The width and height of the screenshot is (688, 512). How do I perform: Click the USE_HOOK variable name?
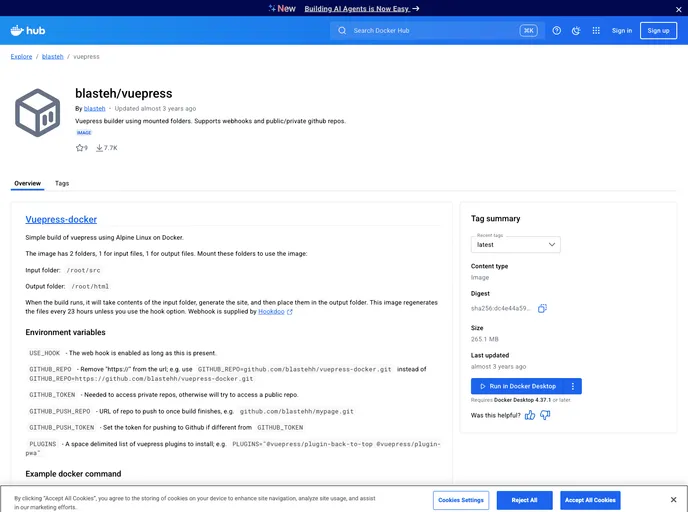44,353
